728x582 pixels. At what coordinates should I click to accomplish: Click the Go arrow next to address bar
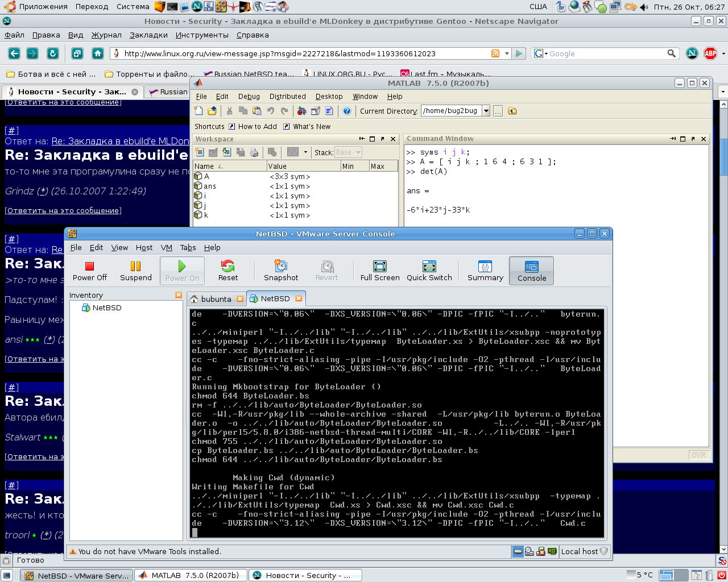[519, 53]
